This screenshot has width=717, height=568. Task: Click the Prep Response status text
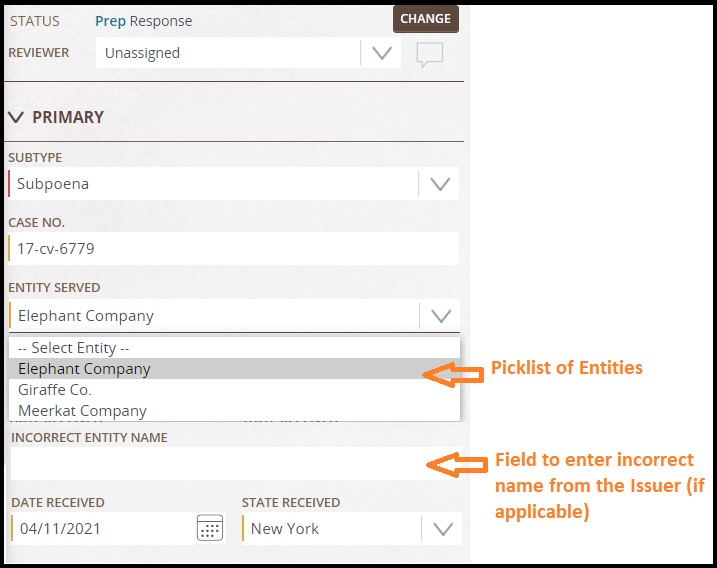click(144, 21)
